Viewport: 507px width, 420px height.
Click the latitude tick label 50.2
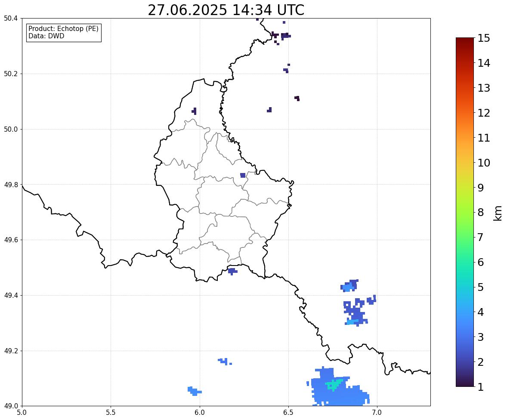(11, 74)
